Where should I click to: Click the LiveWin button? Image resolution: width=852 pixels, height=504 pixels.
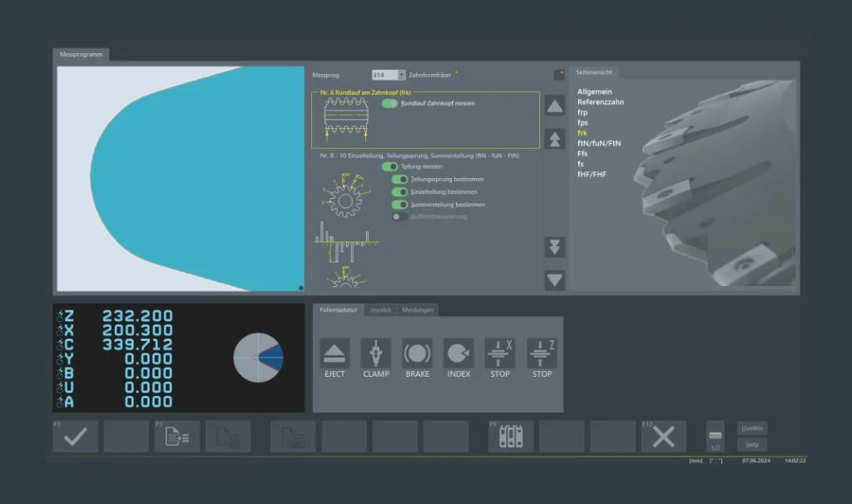point(752,428)
